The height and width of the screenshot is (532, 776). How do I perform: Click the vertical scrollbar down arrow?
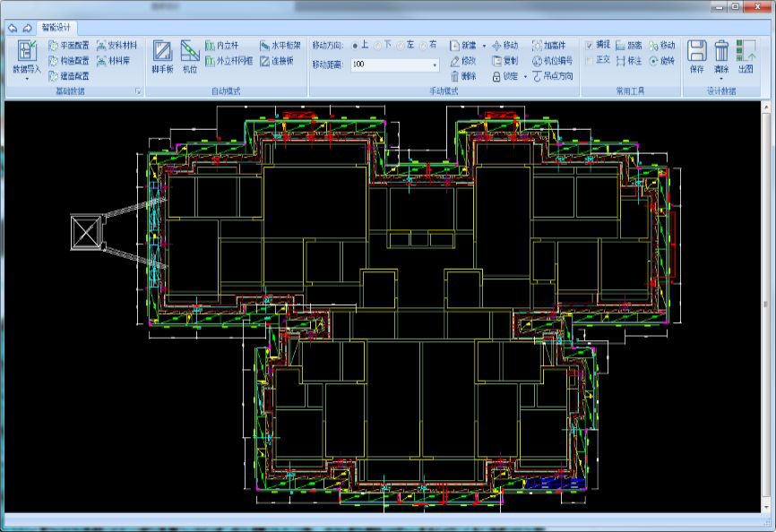coord(766,507)
